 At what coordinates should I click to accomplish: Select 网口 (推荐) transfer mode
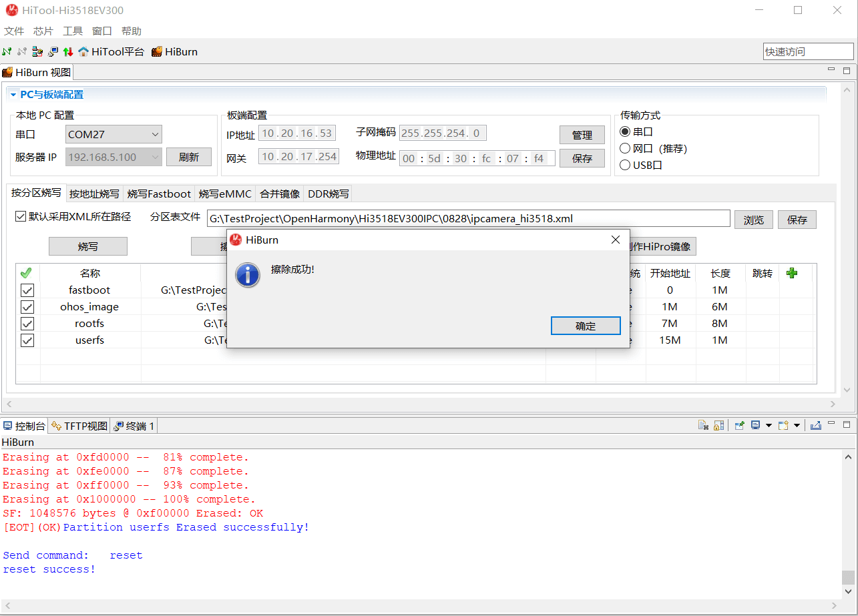pyautogui.click(x=625, y=149)
